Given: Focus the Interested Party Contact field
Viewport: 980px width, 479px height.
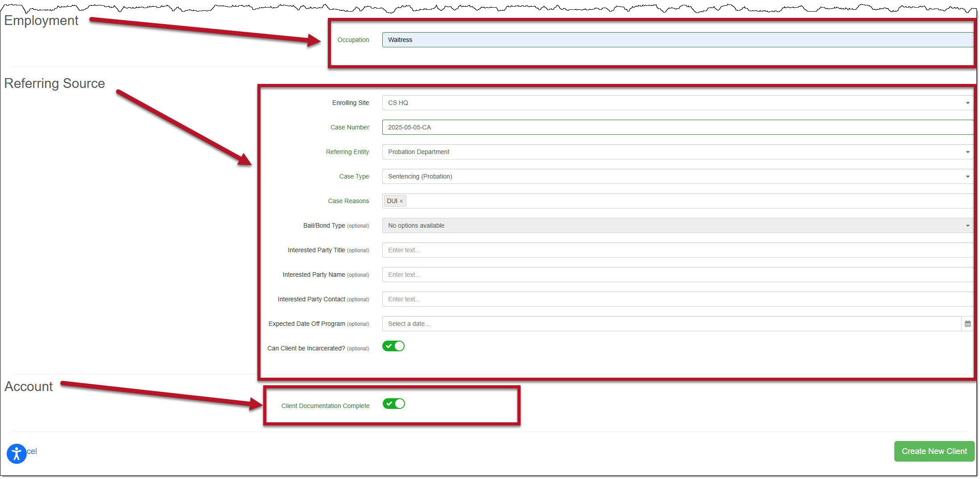Looking at the screenshot, I should 677,299.
